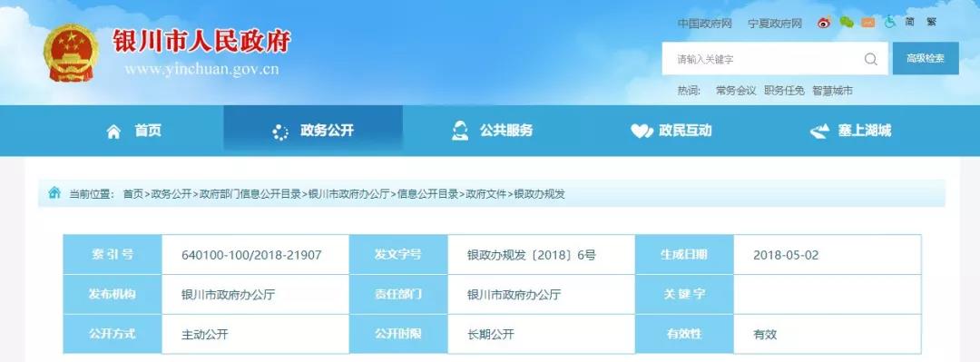Click the 高级检索 button
Screen dimensions: 980x362
tap(926, 59)
